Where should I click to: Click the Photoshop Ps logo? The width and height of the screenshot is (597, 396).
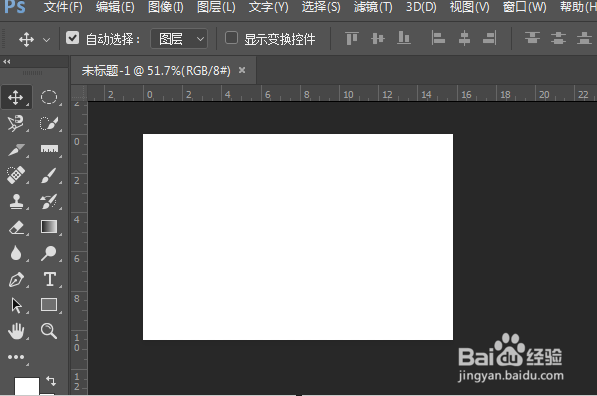[15, 6]
